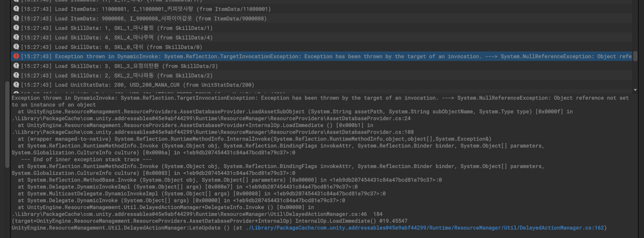This screenshot has height=238, width=644.
Task: Click the red error icon on the exception row
Action: [16, 57]
